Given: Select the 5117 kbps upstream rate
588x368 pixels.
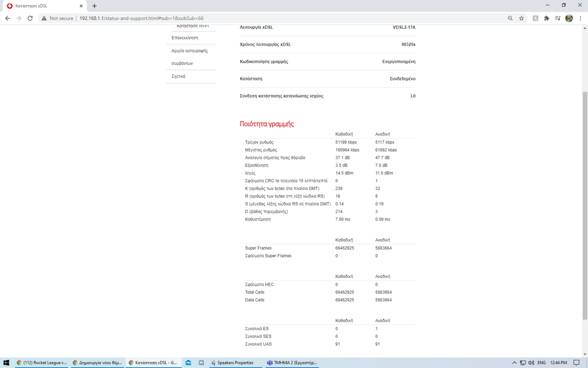Looking at the screenshot, I should coord(385,142).
